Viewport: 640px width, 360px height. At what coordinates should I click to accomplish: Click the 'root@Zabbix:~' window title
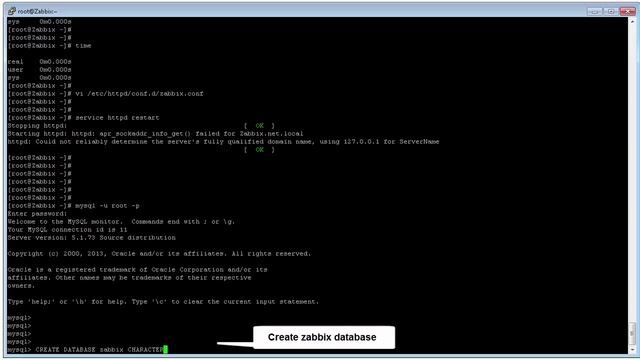(x=37, y=11)
